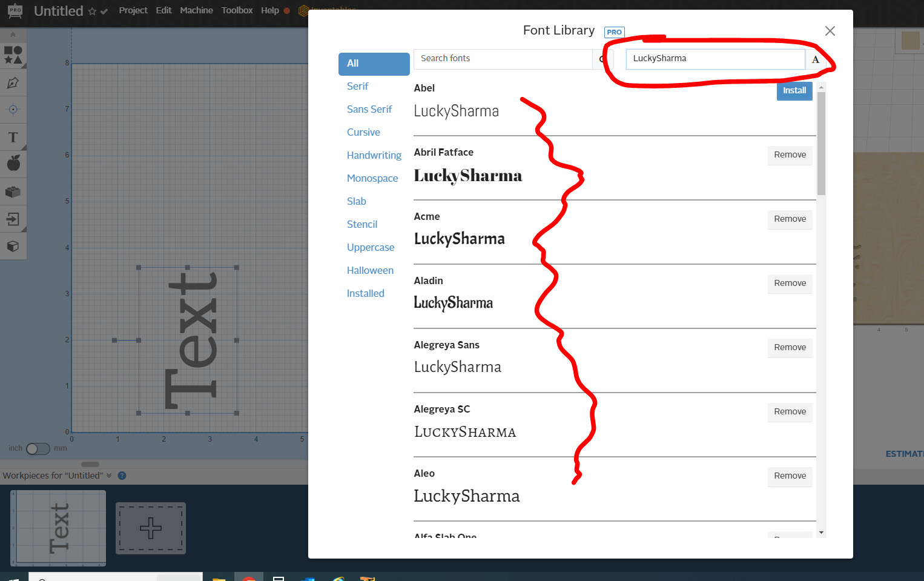Click the set home position crosshair icon
The height and width of the screenshot is (581, 924).
click(13, 110)
